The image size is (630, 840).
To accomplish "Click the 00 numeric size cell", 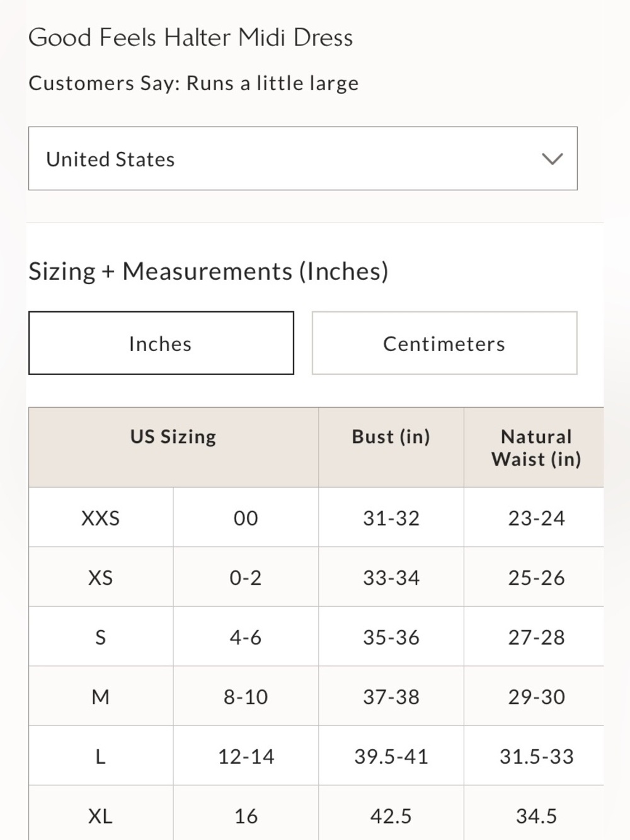I will (246, 517).
